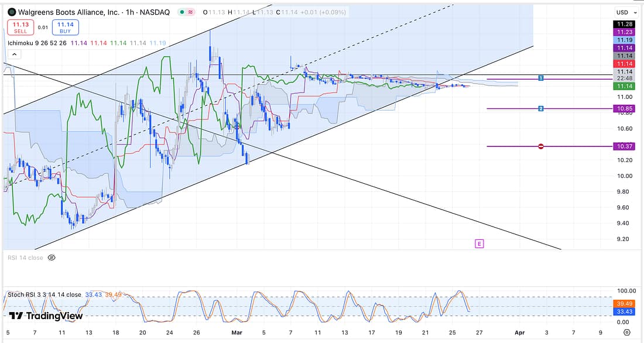Click the earnings E marker on the timeline
Viewport: 644px width, 343px height.
479,244
